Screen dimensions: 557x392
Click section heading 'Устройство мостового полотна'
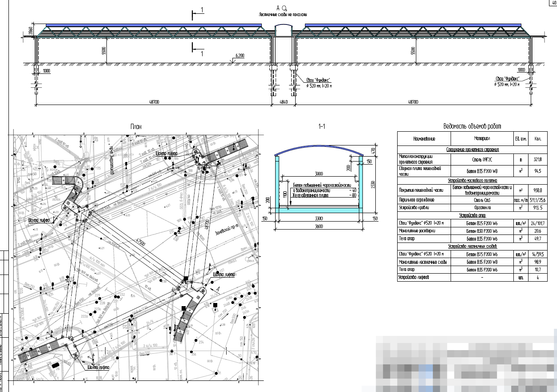click(472, 181)
